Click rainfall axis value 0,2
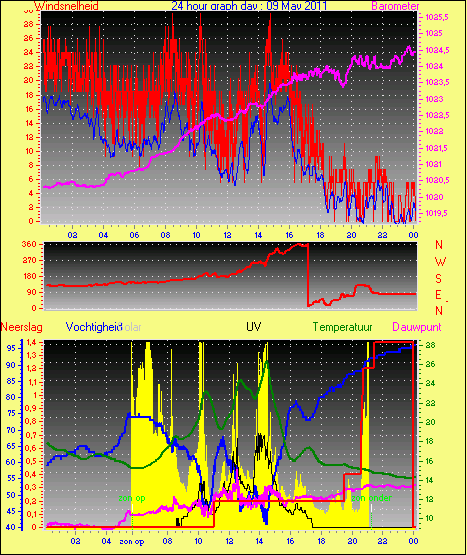This screenshot has height=555, width=467. coord(31,502)
